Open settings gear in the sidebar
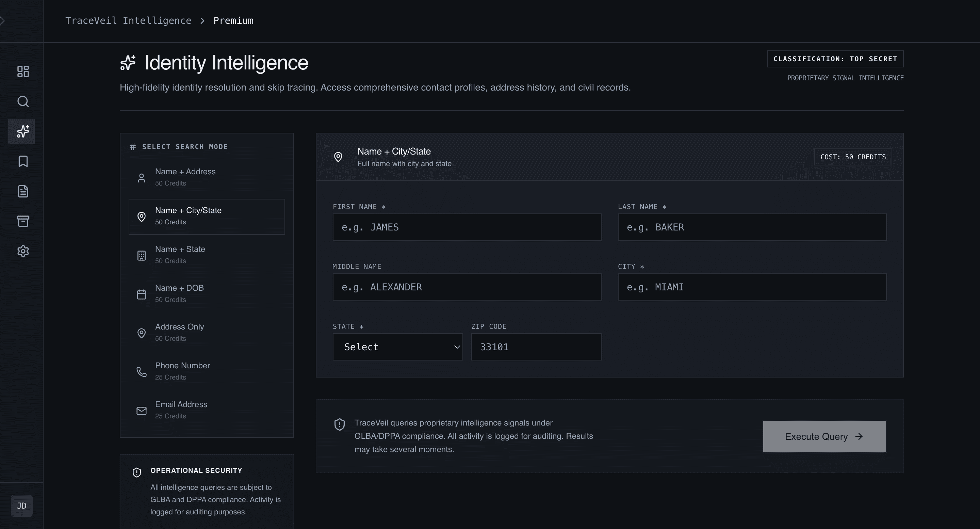Screen dimensions: 980x529 point(23,251)
